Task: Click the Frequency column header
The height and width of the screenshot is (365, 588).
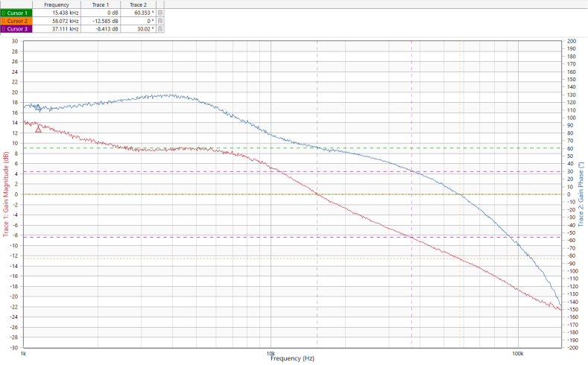Action: coord(57,5)
